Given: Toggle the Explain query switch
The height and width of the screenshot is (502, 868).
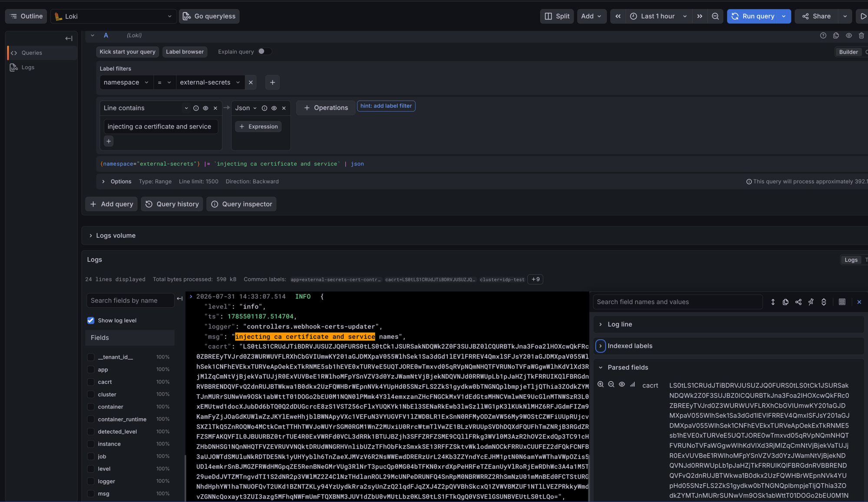Looking at the screenshot, I should coord(264,51).
